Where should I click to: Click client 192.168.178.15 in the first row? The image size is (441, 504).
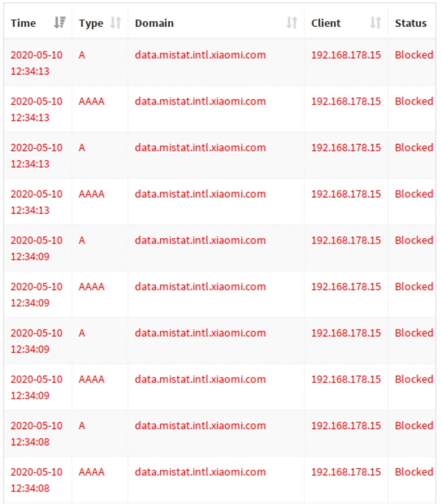(x=346, y=55)
